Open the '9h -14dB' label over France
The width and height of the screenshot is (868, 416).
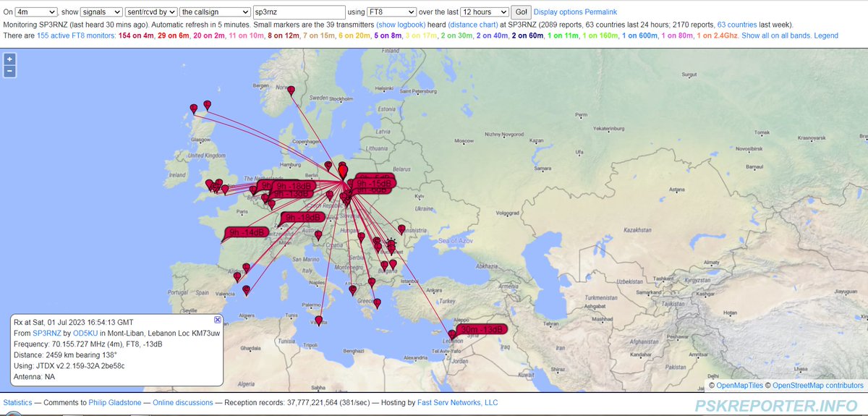pos(247,232)
